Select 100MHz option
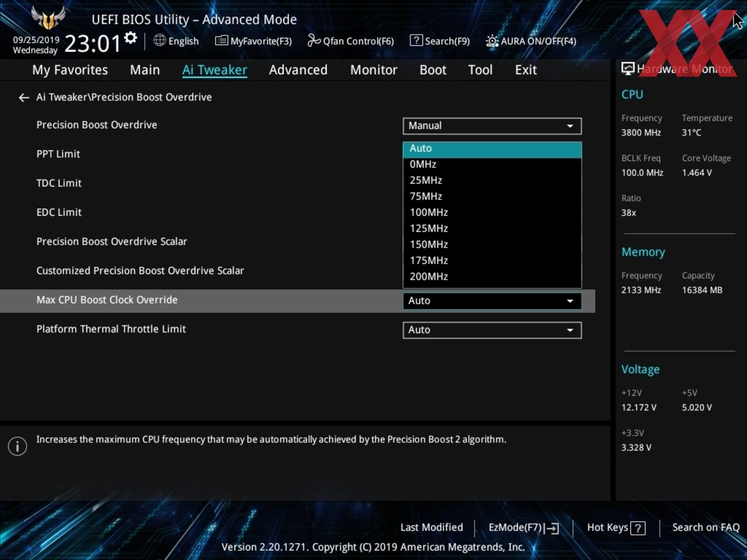The width and height of the screenshot is (747, 560). (492, 212)
